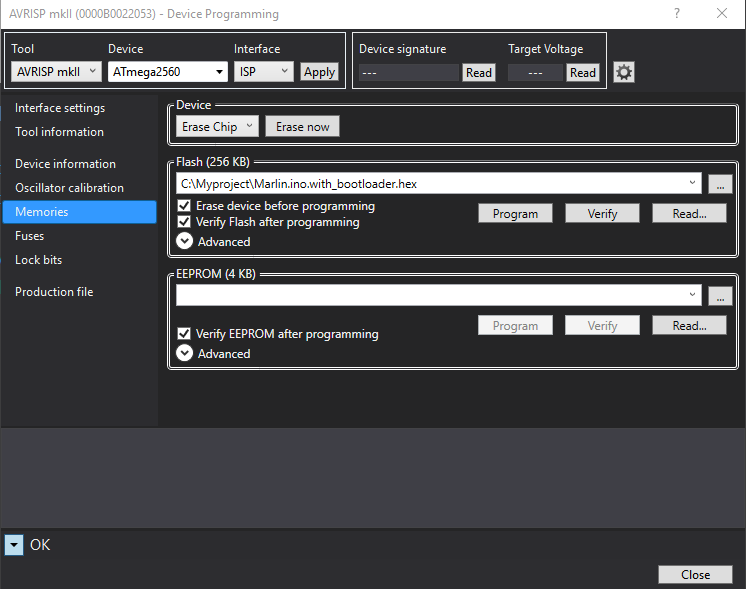Select Oscillator calibration page

coord(69,188)
